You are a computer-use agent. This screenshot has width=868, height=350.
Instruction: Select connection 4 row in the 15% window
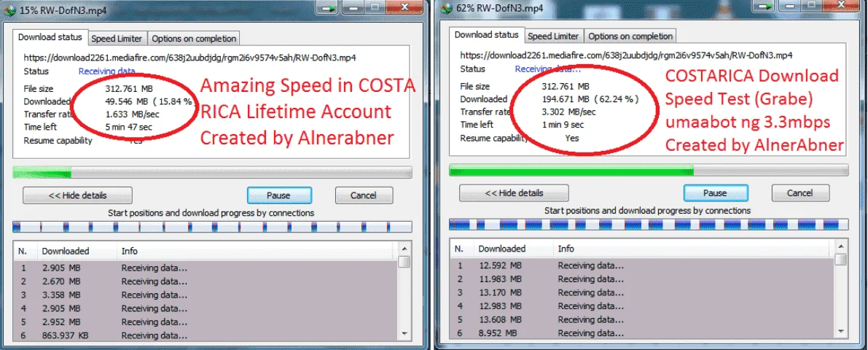206,308
